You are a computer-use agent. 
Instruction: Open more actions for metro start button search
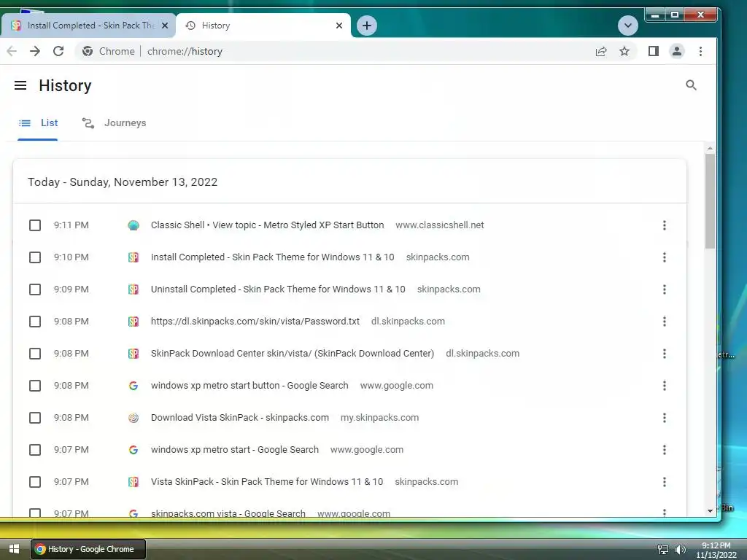pyautogui.click(x=664, y=386)
